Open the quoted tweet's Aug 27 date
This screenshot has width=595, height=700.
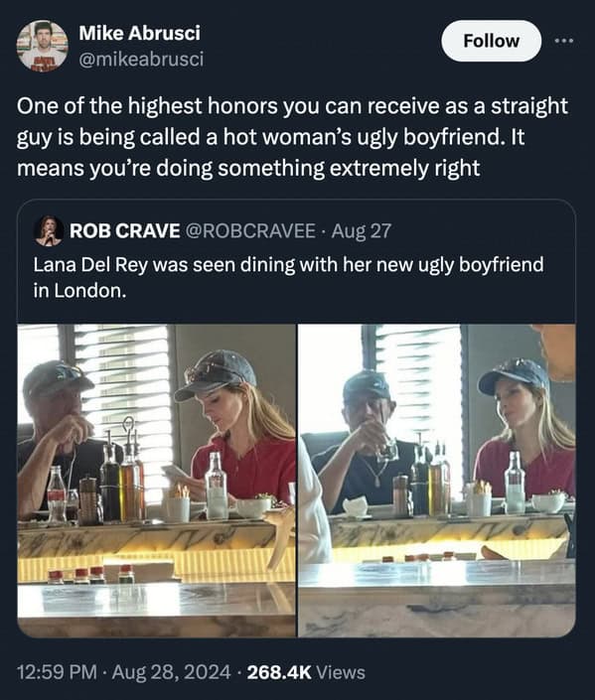[x=361, y=231]
